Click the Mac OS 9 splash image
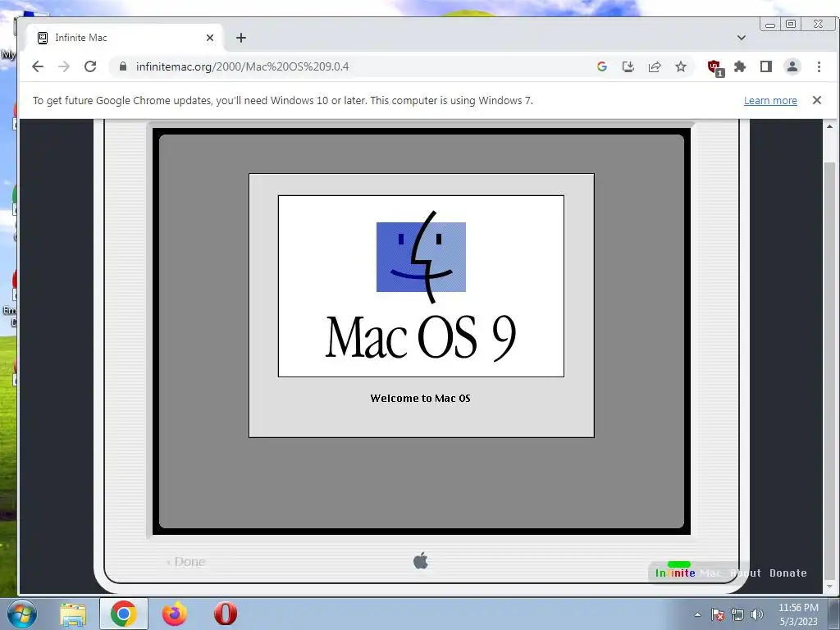The height and width of the screenshot is (630, 840). pos(421,286)
